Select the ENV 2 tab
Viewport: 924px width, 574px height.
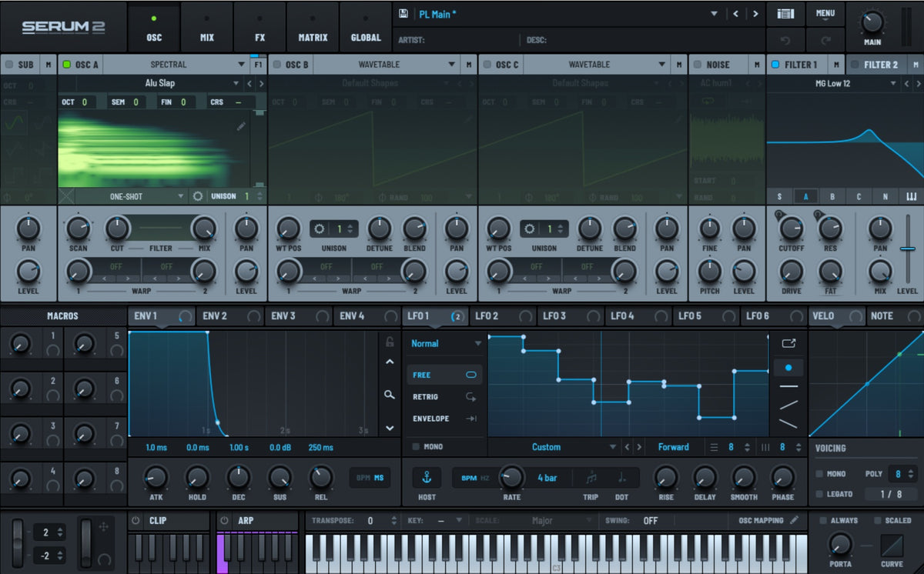pyautogui.click(x=229, y=315)
